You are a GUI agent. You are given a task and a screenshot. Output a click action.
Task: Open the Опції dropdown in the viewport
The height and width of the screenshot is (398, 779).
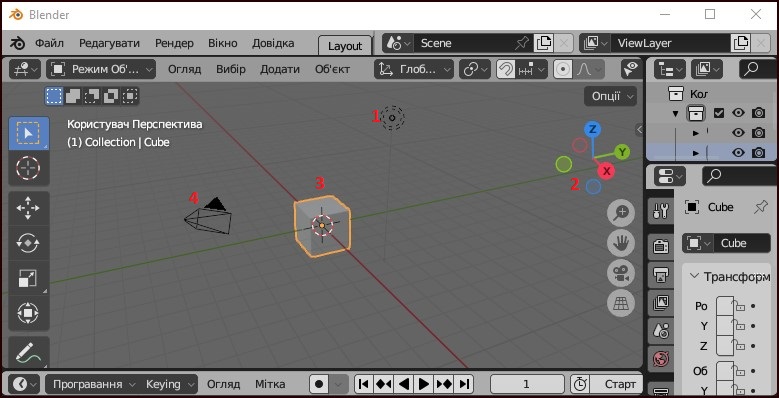coord(611,96)
